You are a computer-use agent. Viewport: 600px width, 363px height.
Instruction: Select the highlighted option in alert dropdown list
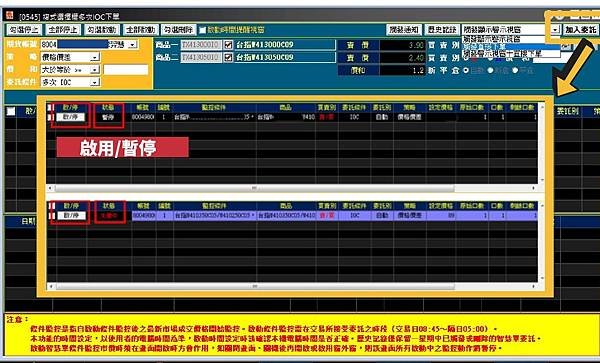tap(511, 47)
